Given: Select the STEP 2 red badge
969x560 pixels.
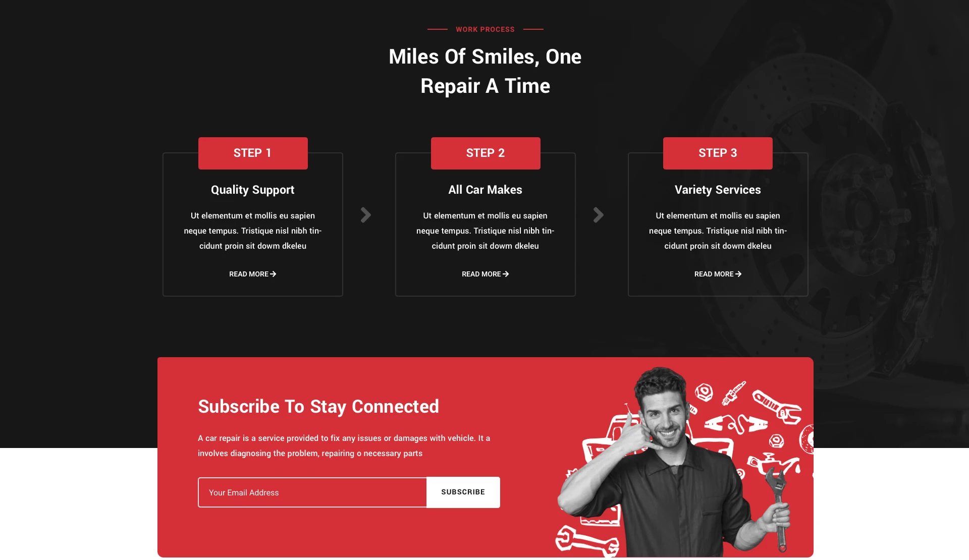Looking at the screenshot, I should click(486, 153).
